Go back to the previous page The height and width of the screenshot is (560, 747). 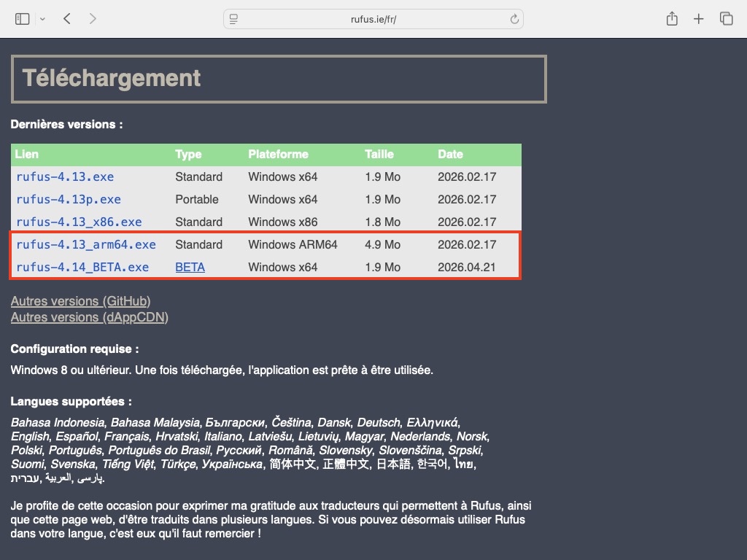click(66, 19)
